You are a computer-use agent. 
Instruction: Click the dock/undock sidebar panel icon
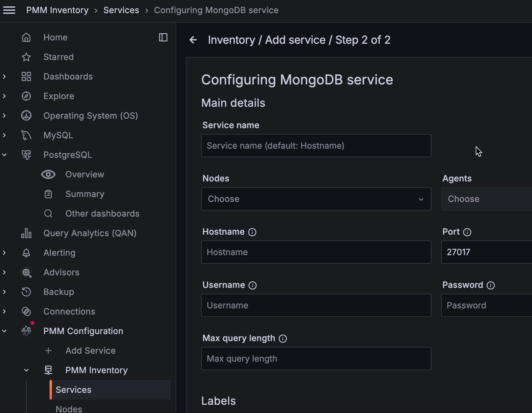[163, 37]
